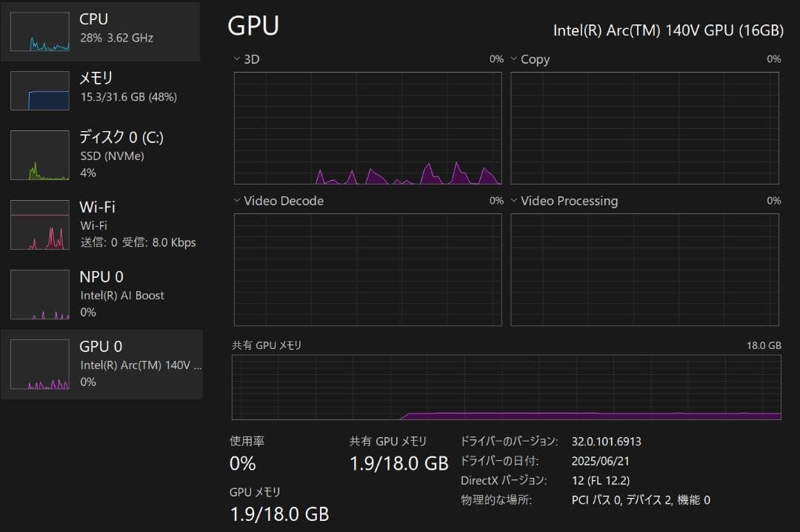Click the 3D utilization graph area

click(x=367, y=128)
